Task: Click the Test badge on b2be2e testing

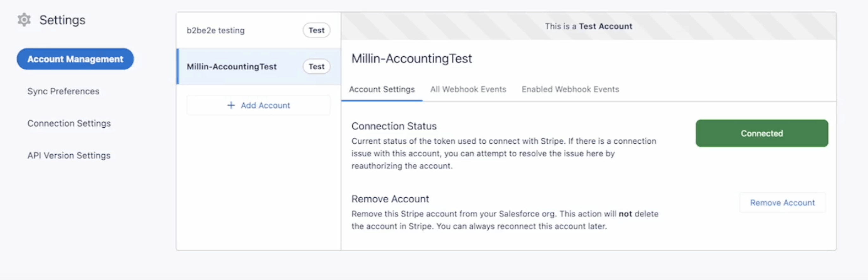Action: (x=316, y=30)
